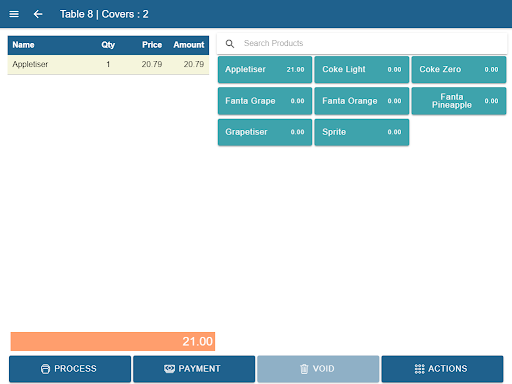
Task: Add Fanta Grape to the order
Action: [265, 101]
